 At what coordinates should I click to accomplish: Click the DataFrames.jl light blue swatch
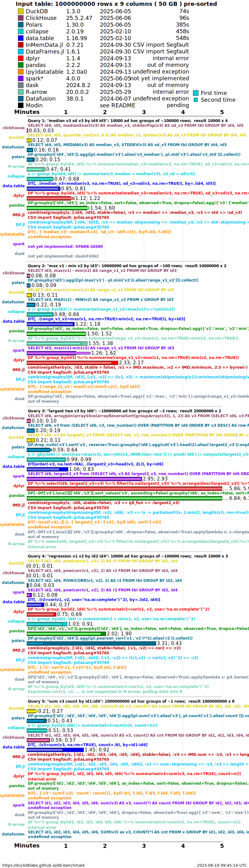pyautogui.click(x=21, y=52)
